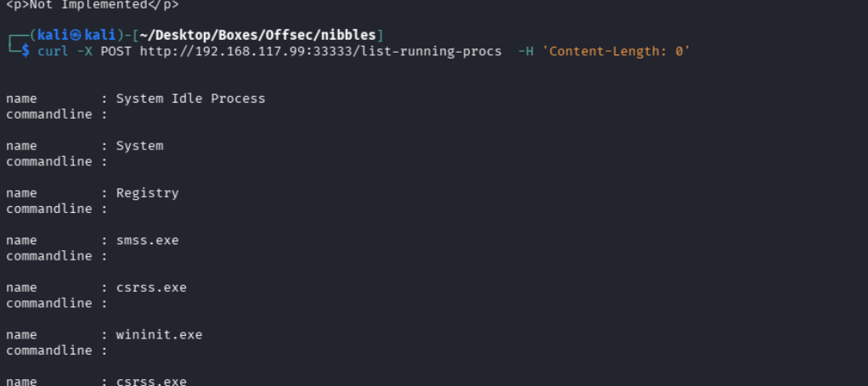The height and width of the screenshot is (386, 868).
Task: Click the commandline label below smss.exe
Action: 48,256
